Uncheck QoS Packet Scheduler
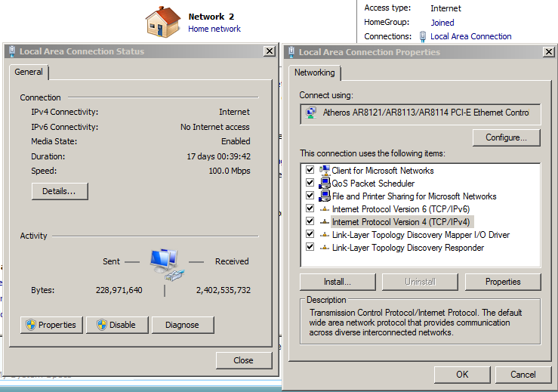This screenshot has height=392, width=558. tap(310, 183)
